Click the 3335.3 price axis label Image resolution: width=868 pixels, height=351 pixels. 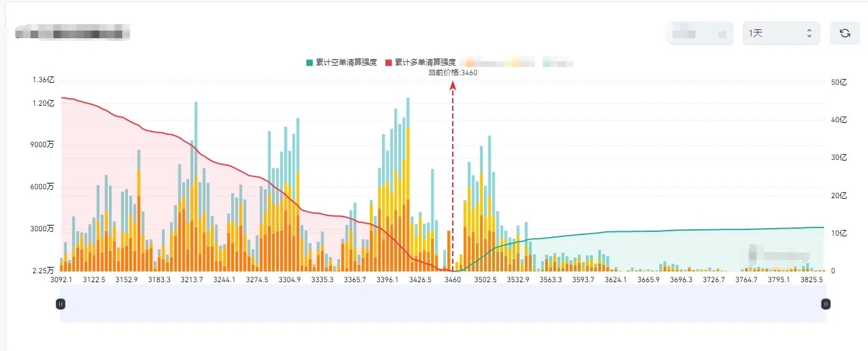coord(322,280)
